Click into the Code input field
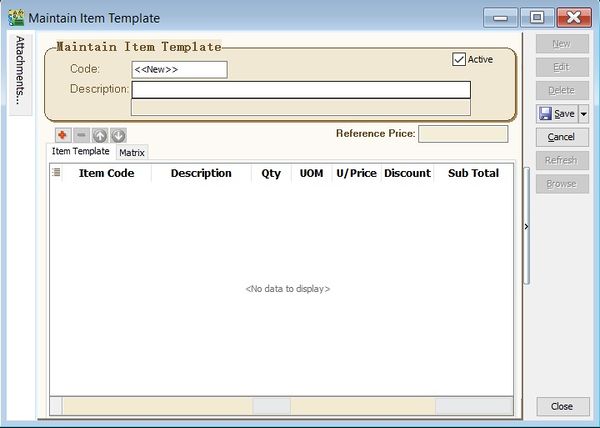 coord(179,69)
